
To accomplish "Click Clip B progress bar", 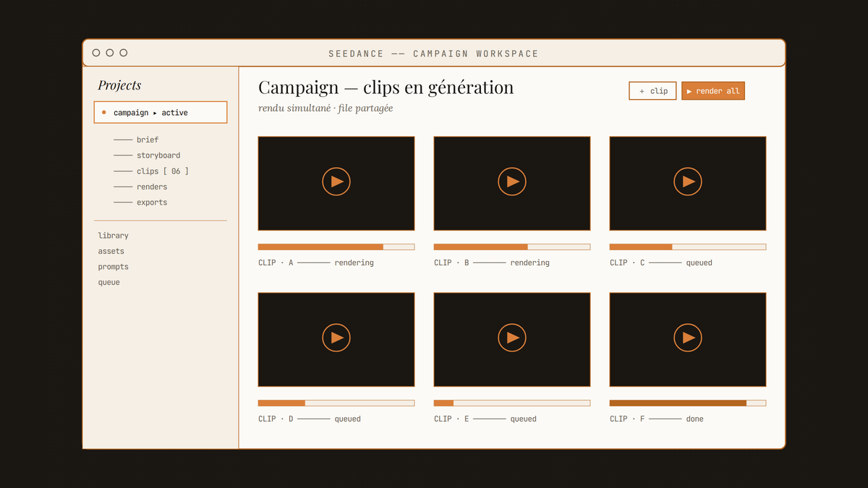I will (512, 247).
